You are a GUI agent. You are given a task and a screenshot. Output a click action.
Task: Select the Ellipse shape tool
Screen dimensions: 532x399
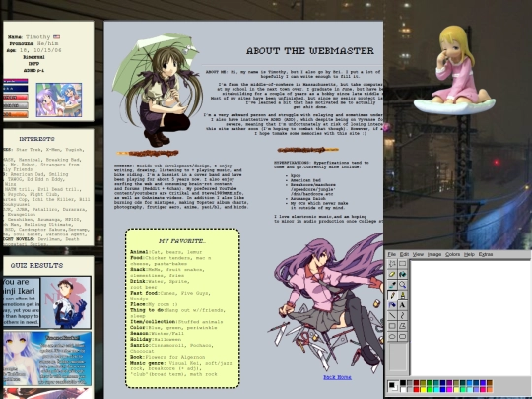click(392, 337)
